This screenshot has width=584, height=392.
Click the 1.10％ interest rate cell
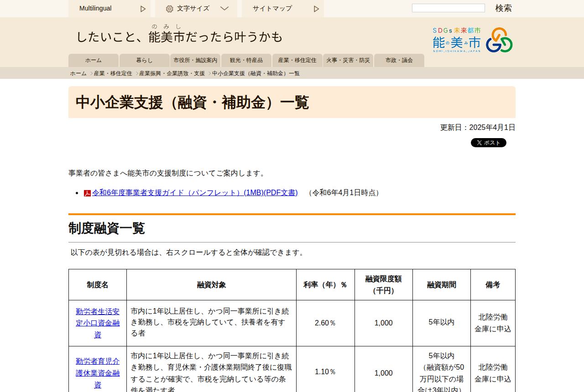[325, 372]
